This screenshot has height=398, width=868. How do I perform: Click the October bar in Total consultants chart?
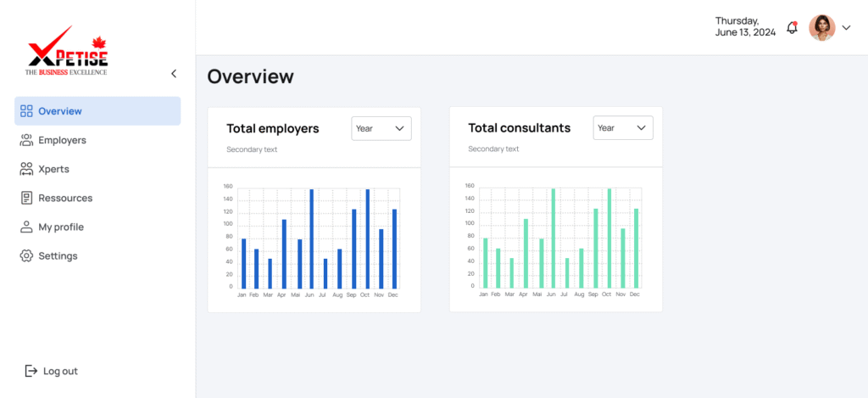point(609,238)
